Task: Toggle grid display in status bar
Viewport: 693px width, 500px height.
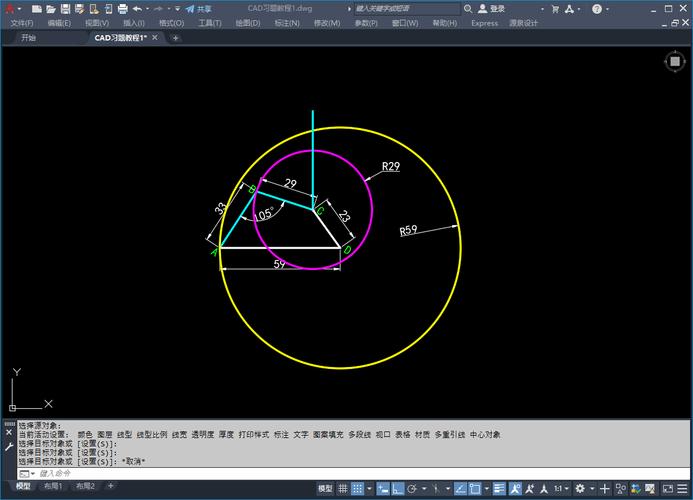Action: 344,488
